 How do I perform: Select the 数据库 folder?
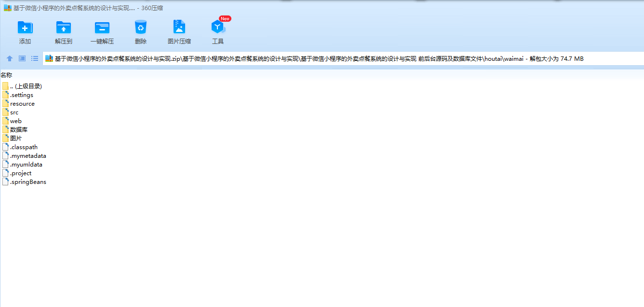[15, 129]
